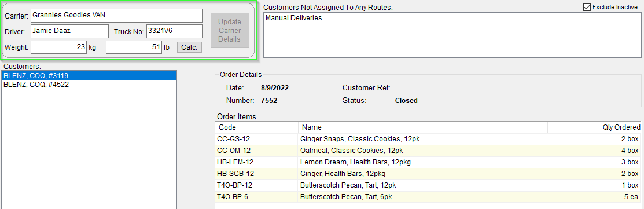Click the Qty Ordered column header
Image resolution: width=644 pixels, height=209 pixels.
(x=594, y=127)
